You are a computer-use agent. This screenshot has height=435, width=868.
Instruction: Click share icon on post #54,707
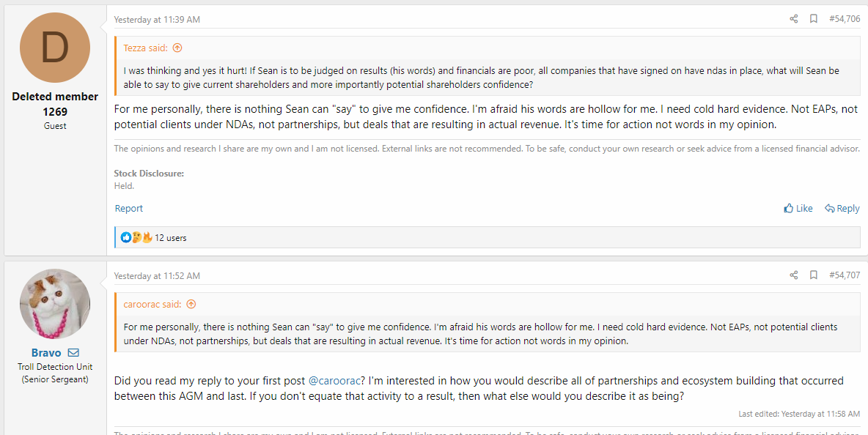coord(793,275)
